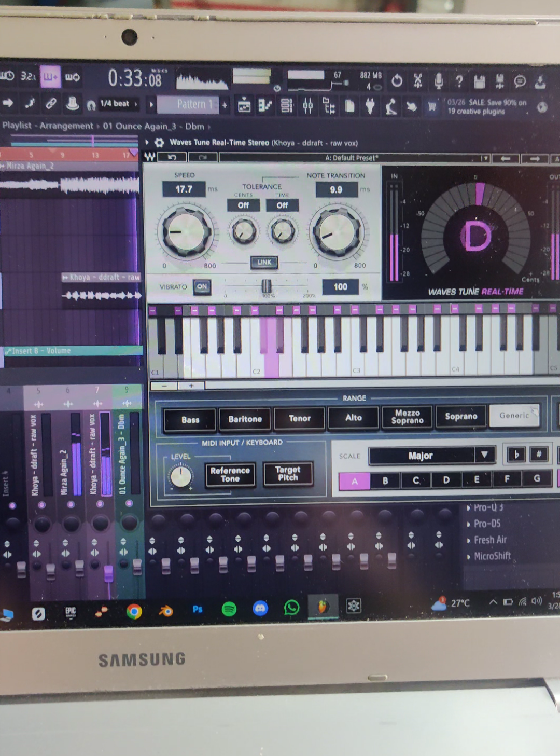The image size is (560, 756).
Task: Click the Speed knob
Action: click(187, 231)
